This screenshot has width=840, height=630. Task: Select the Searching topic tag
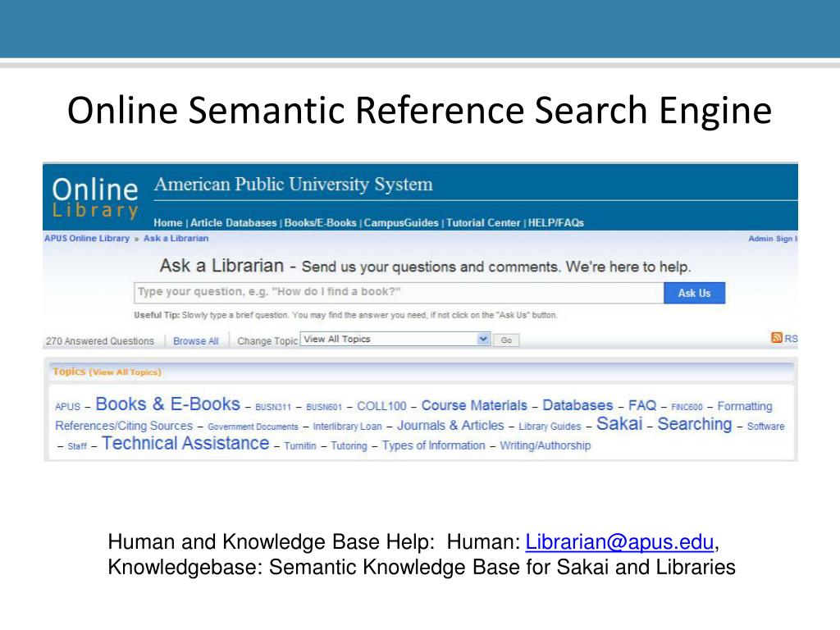[x=695, y=424]
